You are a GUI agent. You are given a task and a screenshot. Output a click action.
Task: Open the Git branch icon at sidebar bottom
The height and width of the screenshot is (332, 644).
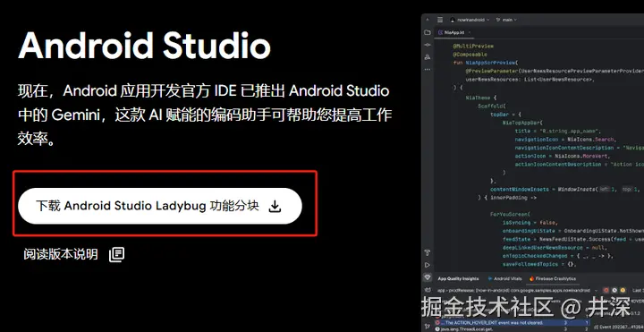(428, 327)
